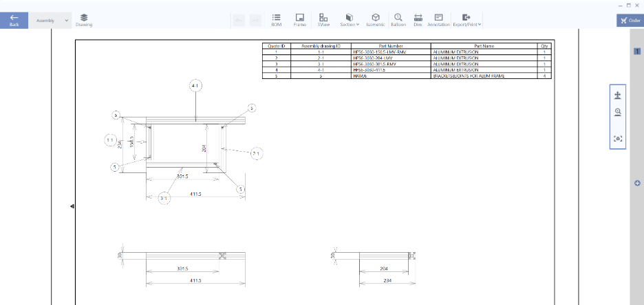Viewport: 644px width, 305px height.
Task: Click the 411.5 dimension in bottom-left view
Action: (x=195, y=280)
